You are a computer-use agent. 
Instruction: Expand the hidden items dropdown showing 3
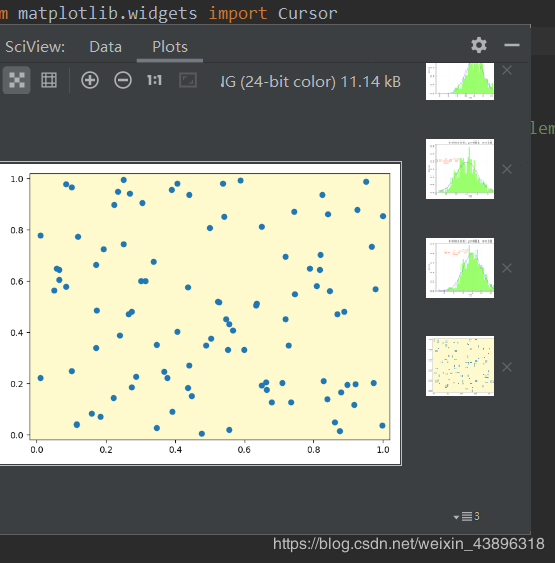(467, 517)
